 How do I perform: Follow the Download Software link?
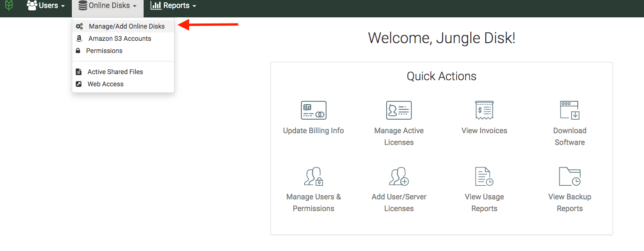(570, 137)
